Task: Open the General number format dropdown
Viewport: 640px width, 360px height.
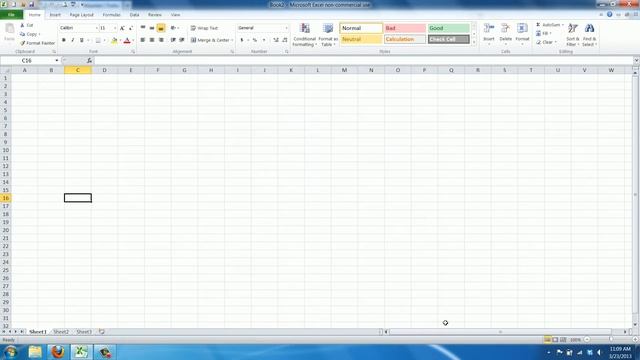Action: [286, 28]
